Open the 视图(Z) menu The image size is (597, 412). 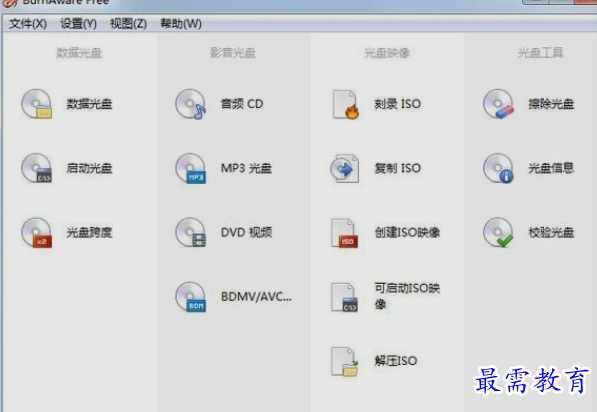128,24
